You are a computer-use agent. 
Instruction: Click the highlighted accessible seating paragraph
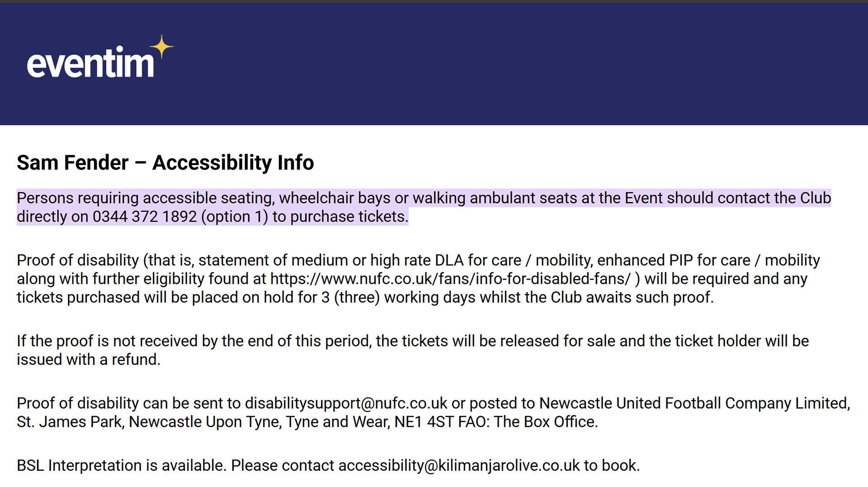click(x=424, y=208)
